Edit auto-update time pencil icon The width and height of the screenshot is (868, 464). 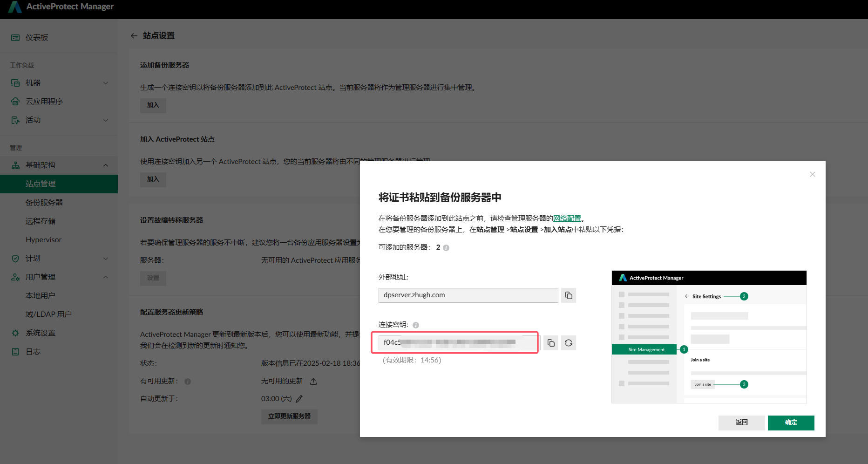click(299, 399)
